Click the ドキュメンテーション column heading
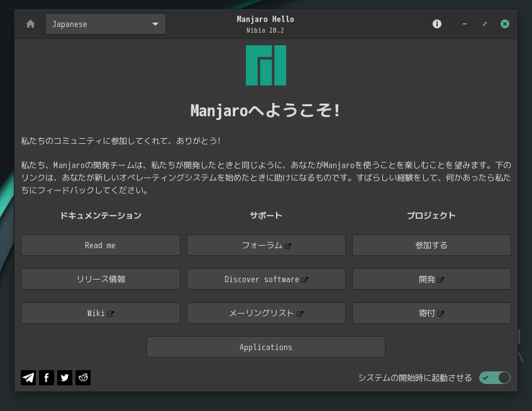This screenshot has height=411, width=532. 101,216
